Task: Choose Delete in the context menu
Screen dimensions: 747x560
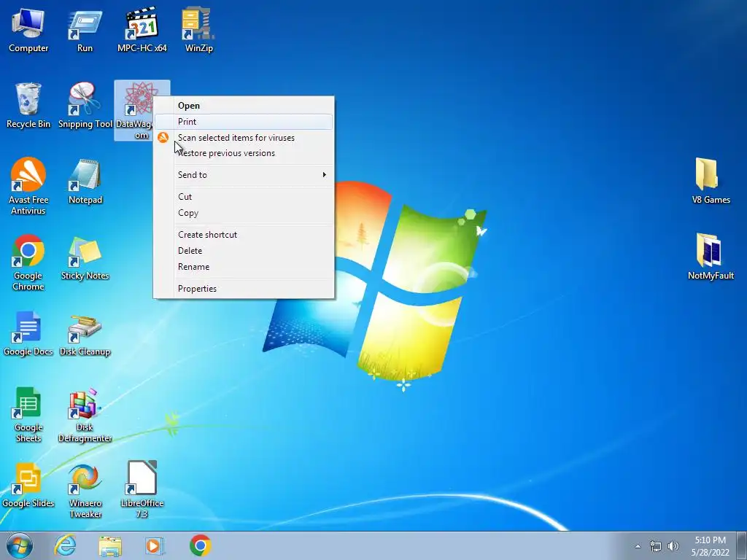Action: point(244,251)
